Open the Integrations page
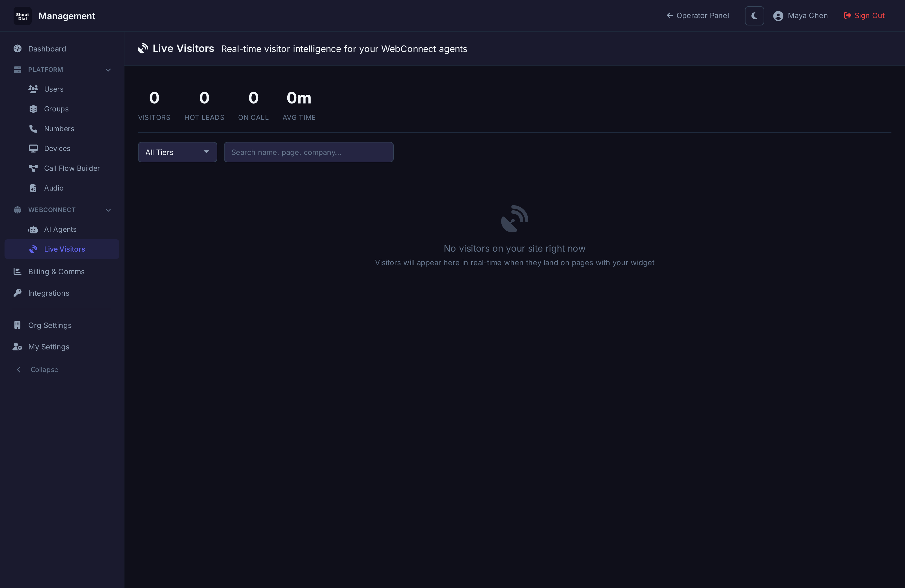Screen dimensions: 905x588 coord(62,293)
